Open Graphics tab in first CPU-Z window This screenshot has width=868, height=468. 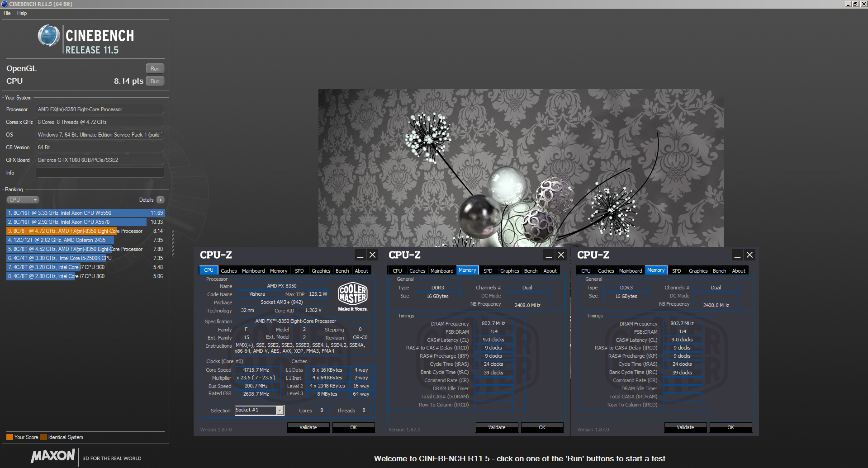coord(321,271)
